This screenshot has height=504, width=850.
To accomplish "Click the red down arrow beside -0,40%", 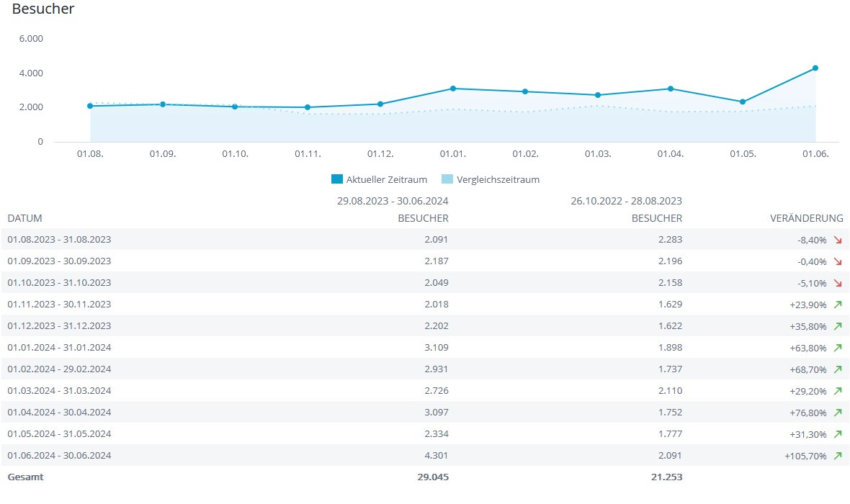I will [x=837, y=261].
